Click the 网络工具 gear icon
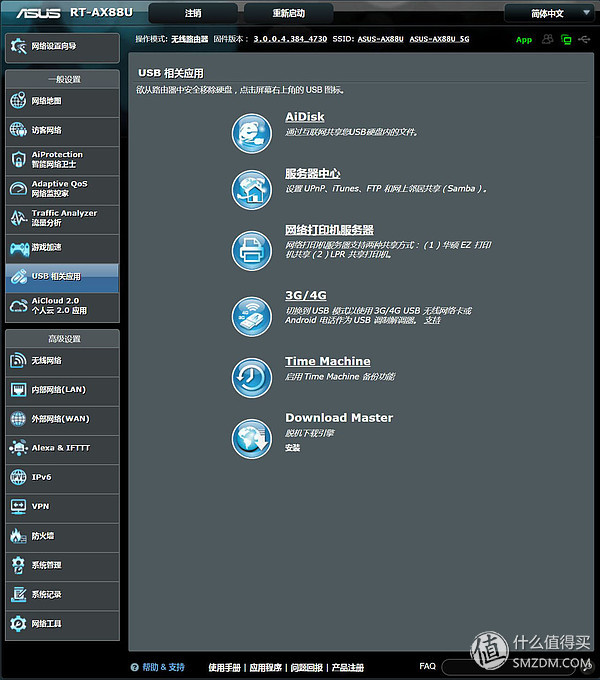This screenshot has width=600, height=680. point(18,624)
